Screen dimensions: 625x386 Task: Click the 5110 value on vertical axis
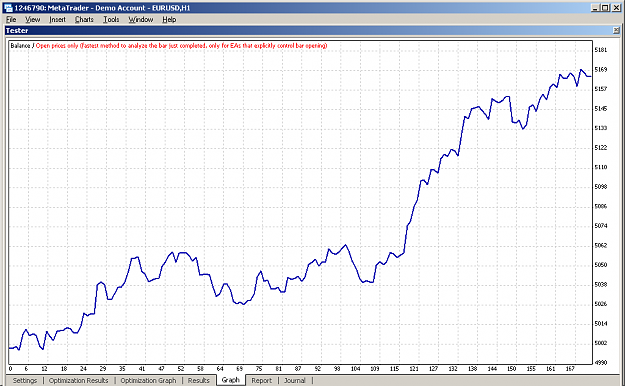pos(601,167)
